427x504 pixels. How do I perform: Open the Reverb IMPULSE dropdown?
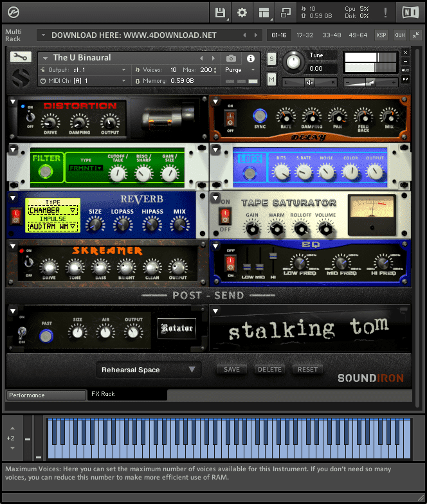click(53, 226)
